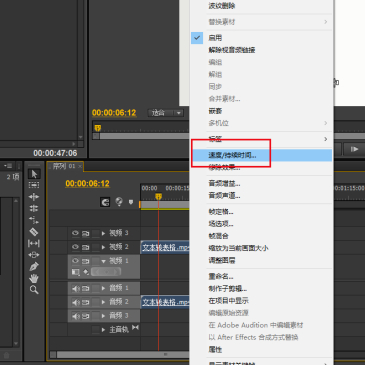Click the master track 主音轨 channel icon
365x365 pixels.
135,328
